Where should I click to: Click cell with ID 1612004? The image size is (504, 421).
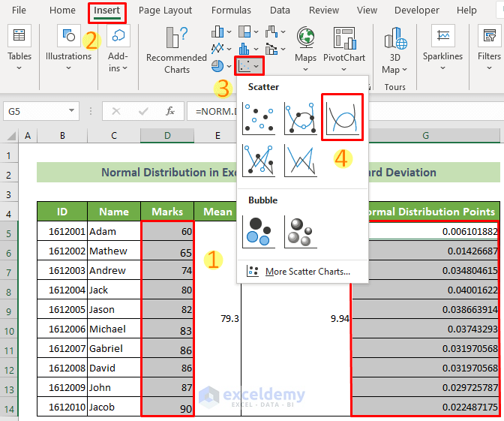62,290
